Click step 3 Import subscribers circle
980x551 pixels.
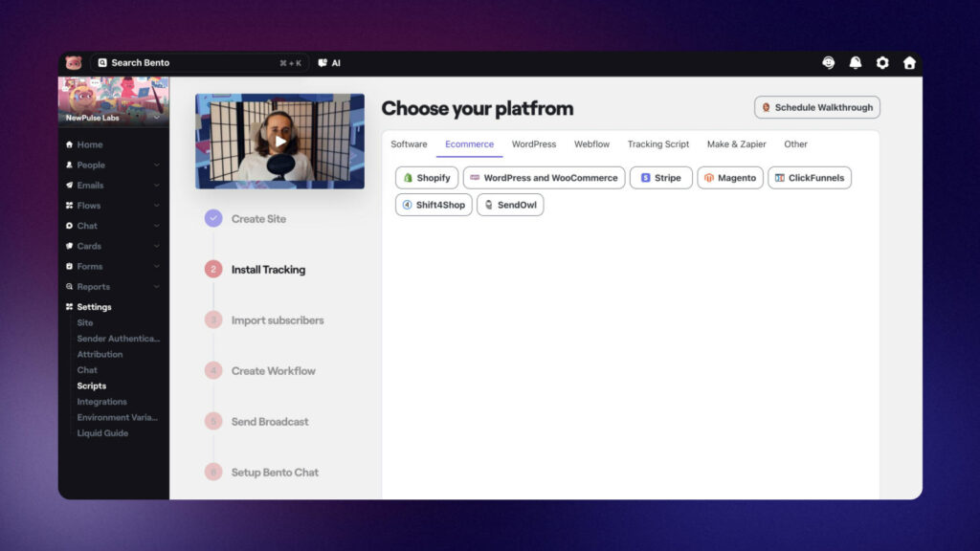coord(212,320)
